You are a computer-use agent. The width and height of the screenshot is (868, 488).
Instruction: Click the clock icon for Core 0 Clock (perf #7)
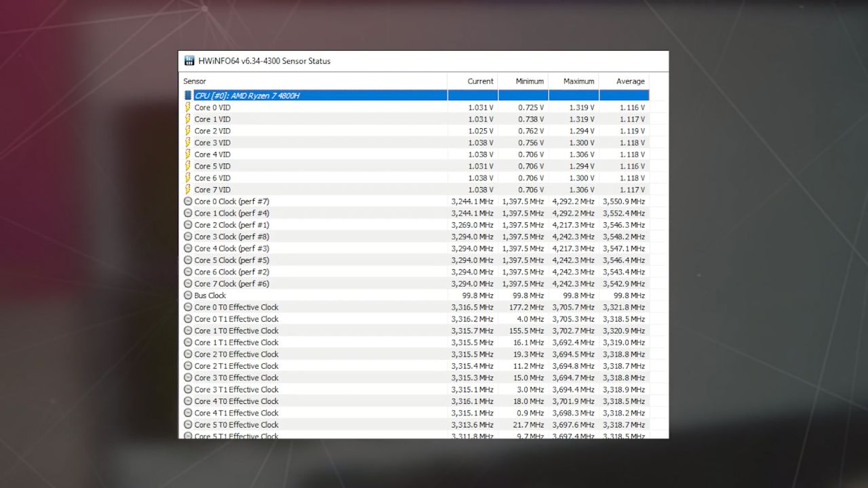pos(188,201)
